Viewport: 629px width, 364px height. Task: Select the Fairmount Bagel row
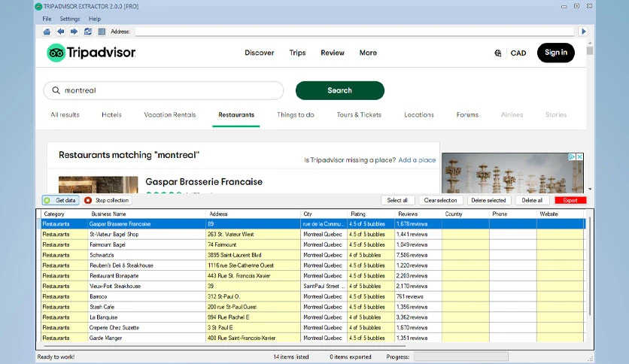coord(312,244)
